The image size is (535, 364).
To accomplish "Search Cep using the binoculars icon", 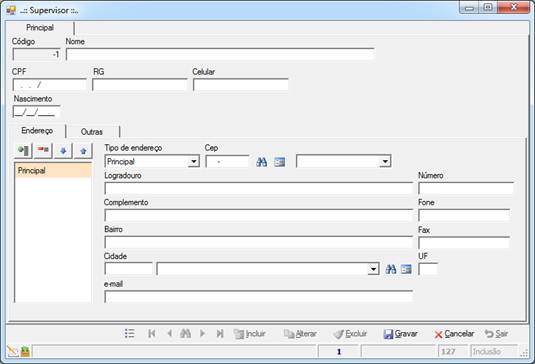I will click(262, 162).
